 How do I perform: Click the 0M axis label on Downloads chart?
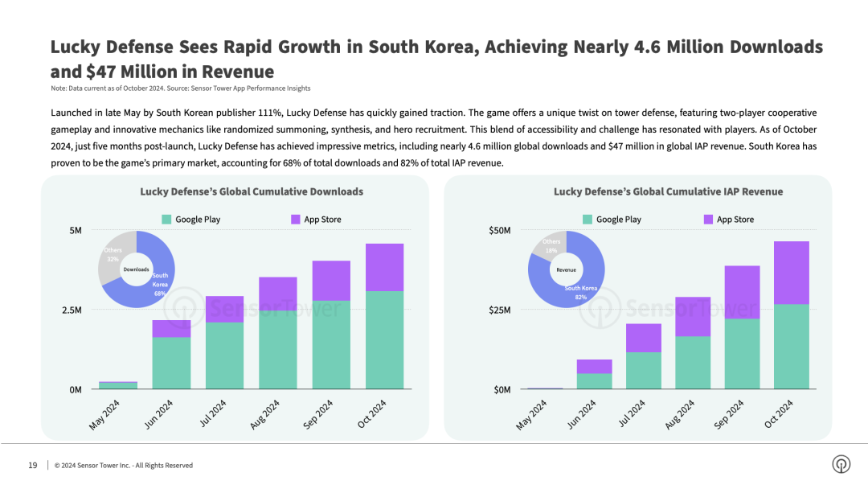click(x=76, y=390)
